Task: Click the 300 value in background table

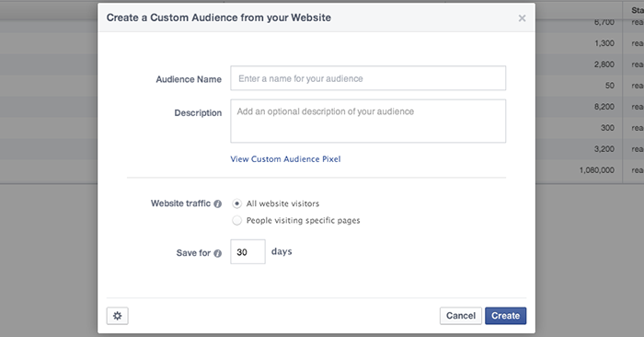Action: (x=607, y=128)
